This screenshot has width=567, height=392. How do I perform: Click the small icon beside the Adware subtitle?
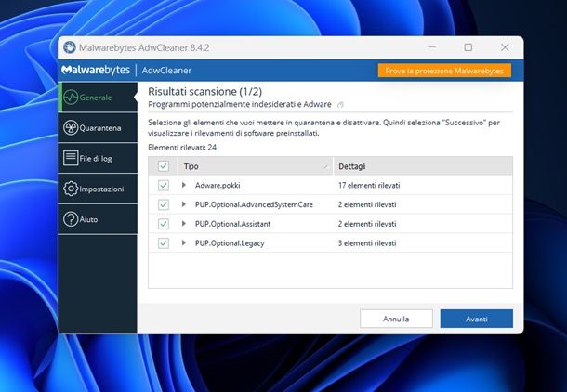click(340, 105)
